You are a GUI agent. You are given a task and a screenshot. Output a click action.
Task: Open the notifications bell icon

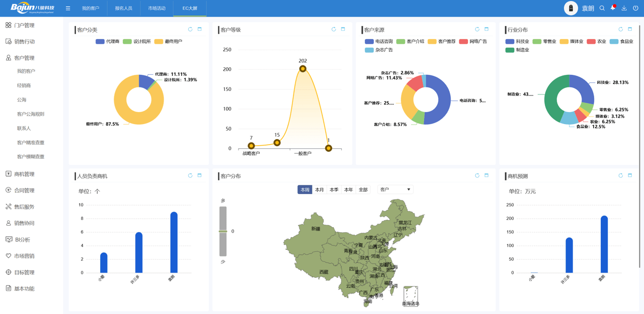(613, 9)
